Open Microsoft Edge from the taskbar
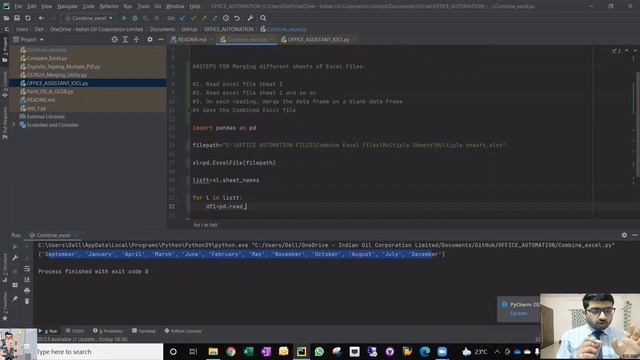The height and width of the screenshot is (360, 640). (x=424, y=351)
